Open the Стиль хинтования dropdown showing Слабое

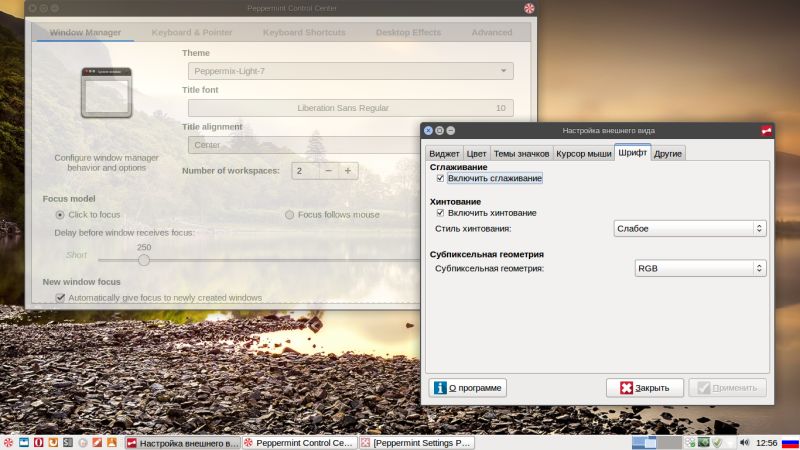[x=690, y=229]
